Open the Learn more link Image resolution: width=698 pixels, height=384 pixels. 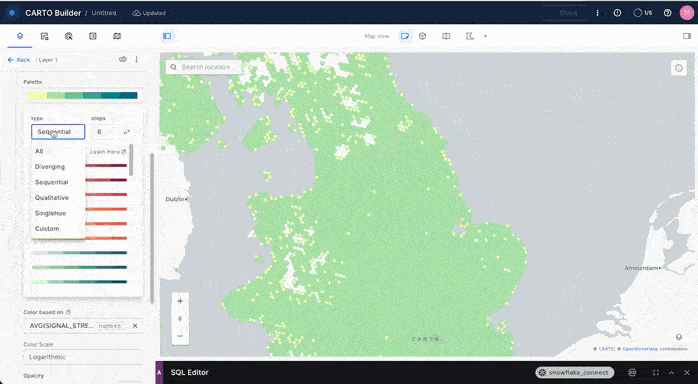point(108,152)
